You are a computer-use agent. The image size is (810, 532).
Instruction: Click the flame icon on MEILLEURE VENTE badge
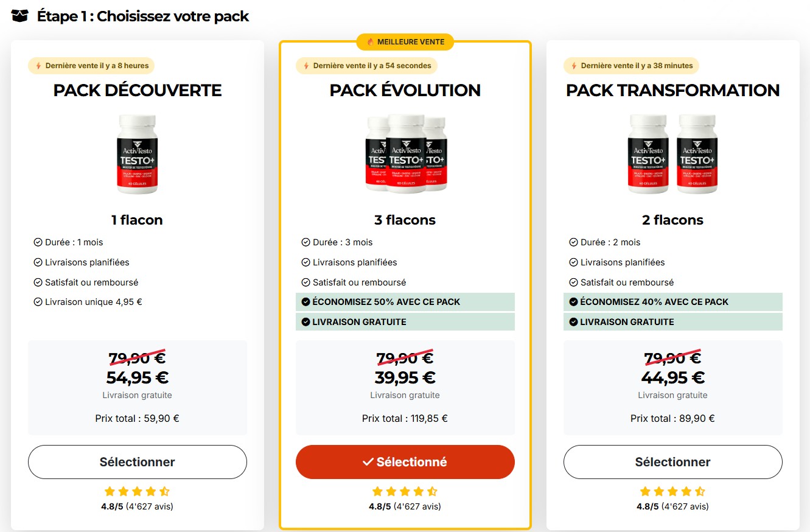pyautogui.click(x=370, y=42)
